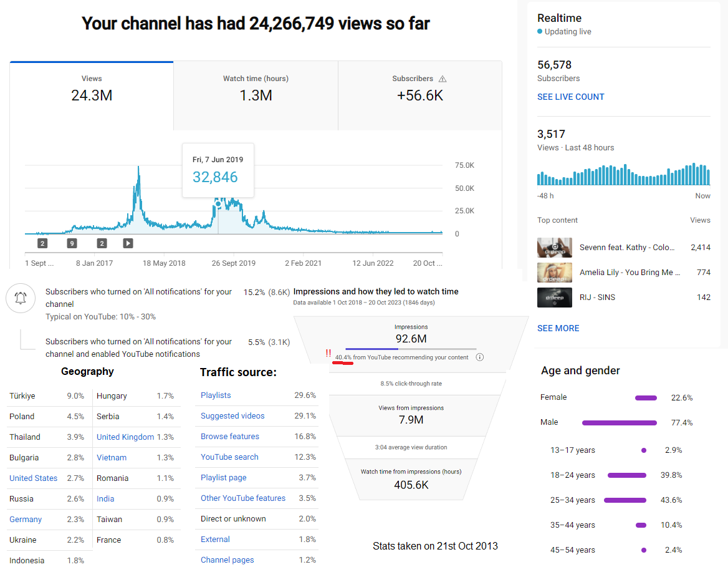Select the timeline marker badge labeled 9
This screenshot has height=567, width=728.
coord(72,243)
